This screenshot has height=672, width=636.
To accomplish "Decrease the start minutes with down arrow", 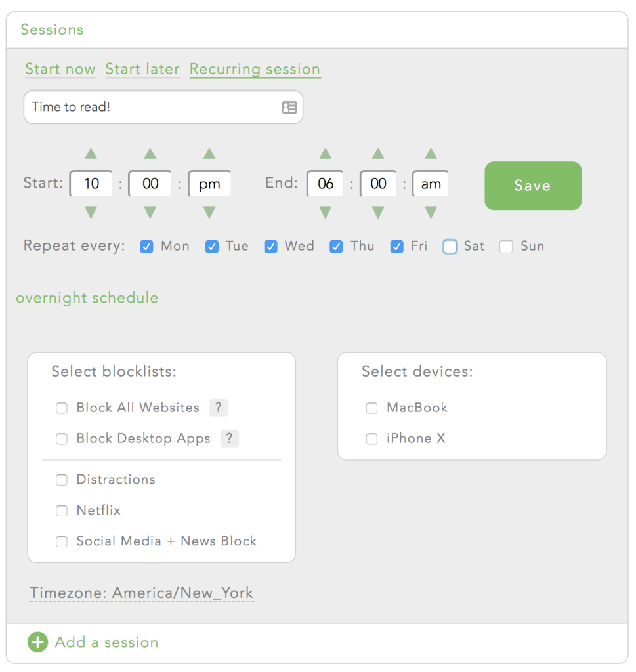I will point(150,213).
